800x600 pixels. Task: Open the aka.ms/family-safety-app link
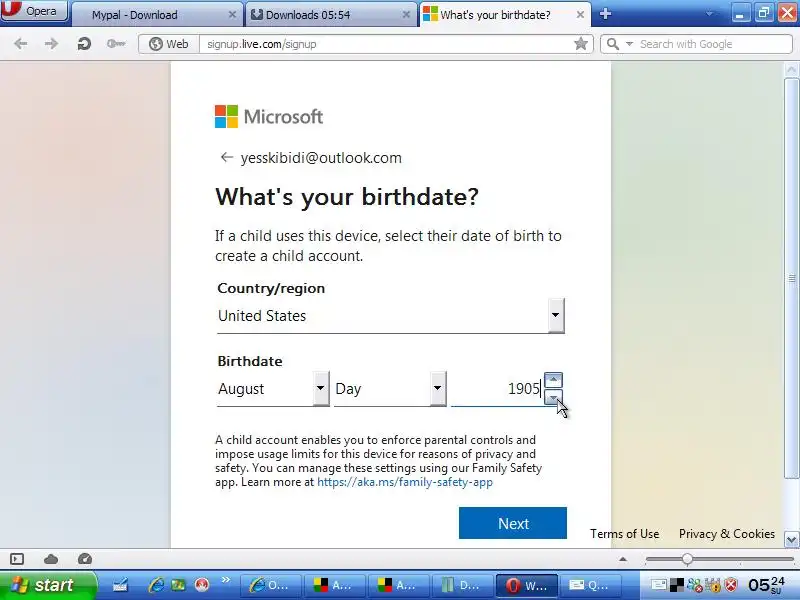click(x=405, y=482)
